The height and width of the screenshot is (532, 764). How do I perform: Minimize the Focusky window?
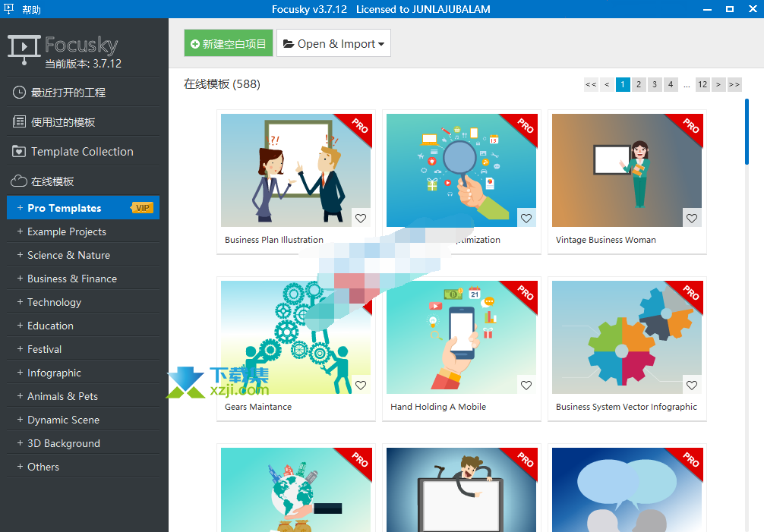point(708,9)
